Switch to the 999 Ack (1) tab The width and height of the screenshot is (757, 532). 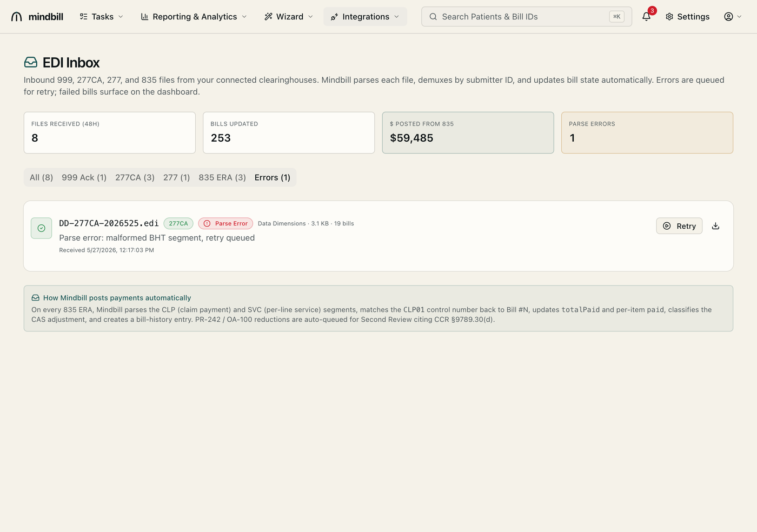coord(84,177)
